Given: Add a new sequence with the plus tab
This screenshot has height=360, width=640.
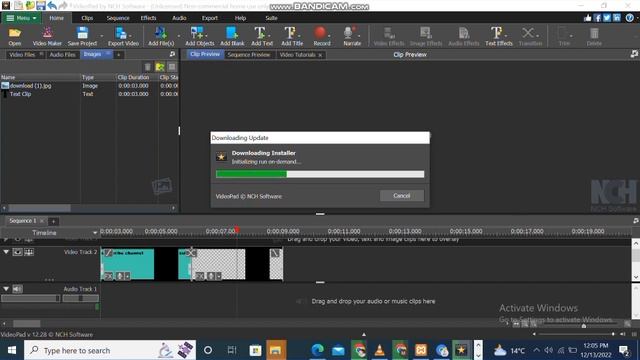Looking at the screenshot, I should (53, 221).
